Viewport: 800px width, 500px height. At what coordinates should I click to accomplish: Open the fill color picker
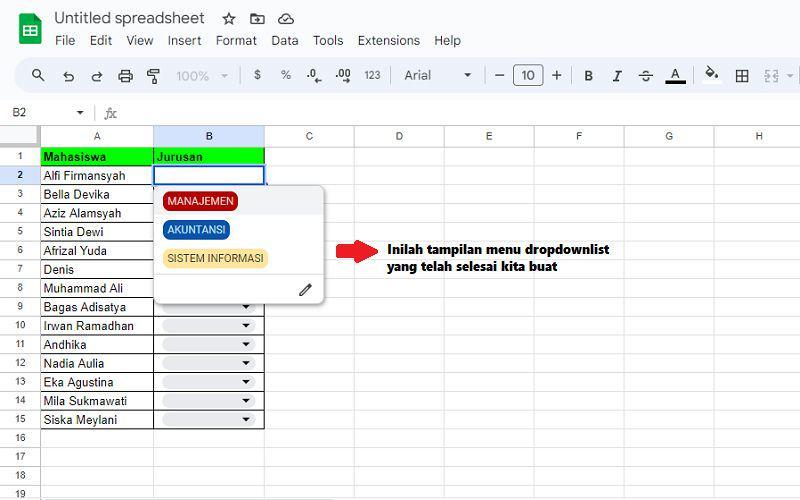click(712, 75)
